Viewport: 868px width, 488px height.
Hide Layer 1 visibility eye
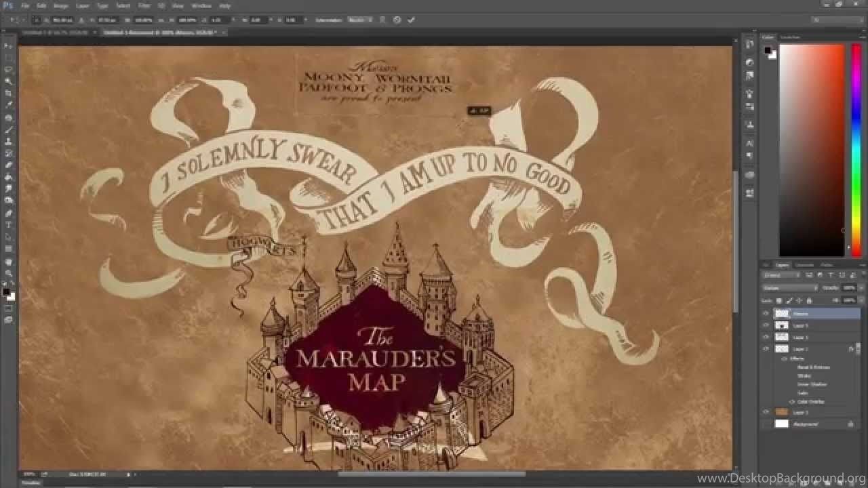pyautogui.click(x=766, y=411)
